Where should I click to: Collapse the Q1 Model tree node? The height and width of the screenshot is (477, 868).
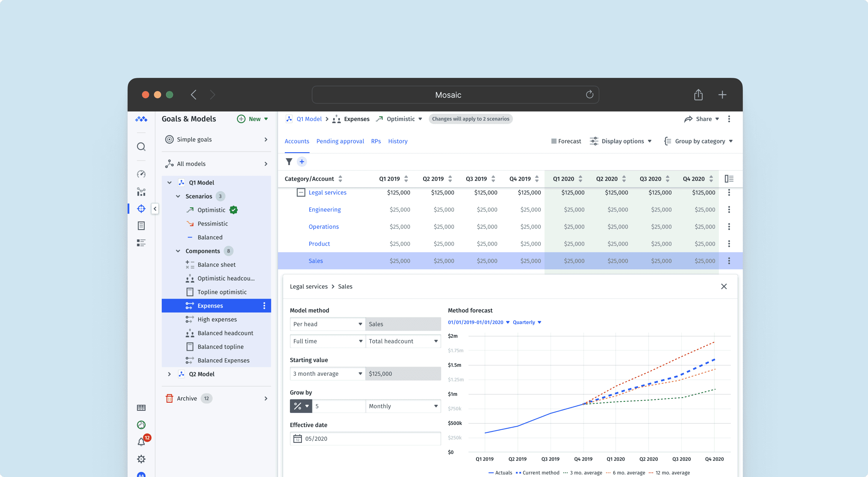click(x=170, y=182)
